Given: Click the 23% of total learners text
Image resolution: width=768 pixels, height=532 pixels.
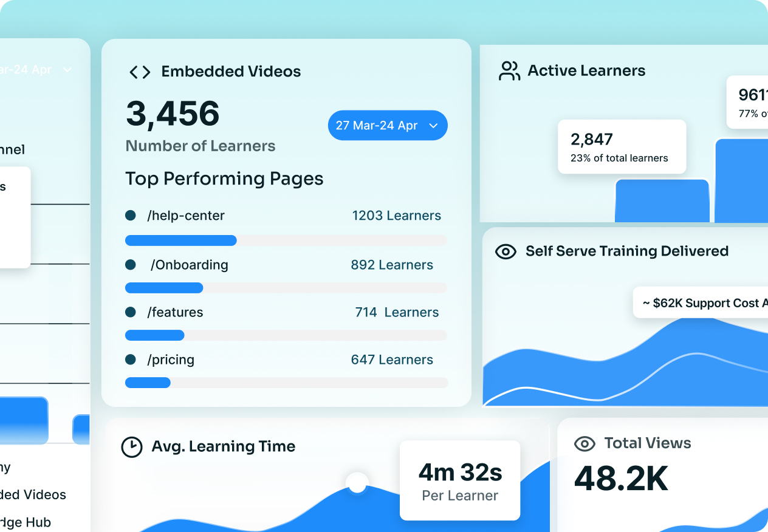Looking at the screenshot, I should coord(619,158).
